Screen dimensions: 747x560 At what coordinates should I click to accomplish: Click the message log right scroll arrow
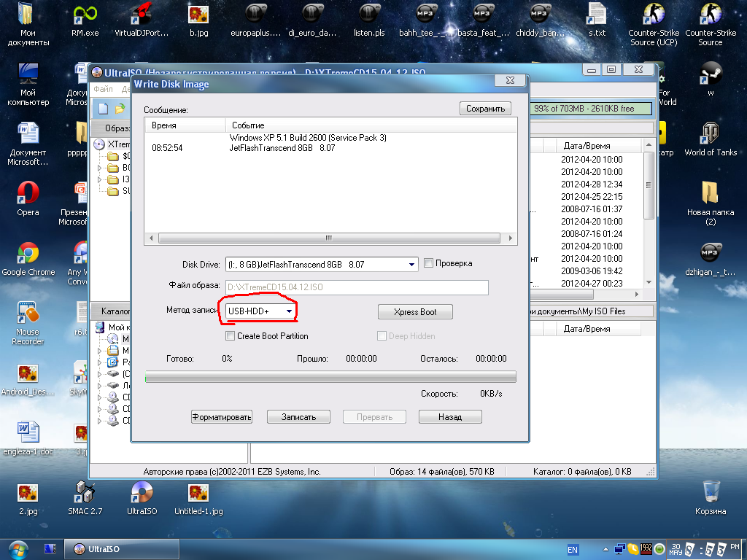(510, 238)
